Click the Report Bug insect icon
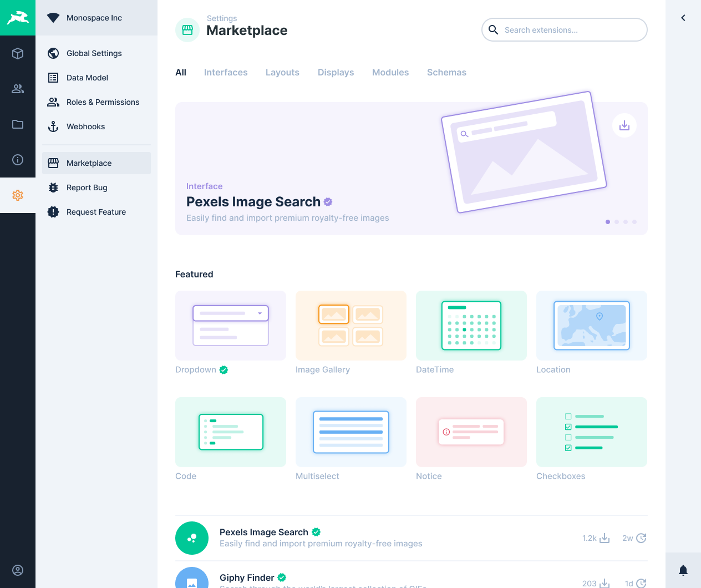The width and height of the screenshot is (701, 588). pos(53,187)
